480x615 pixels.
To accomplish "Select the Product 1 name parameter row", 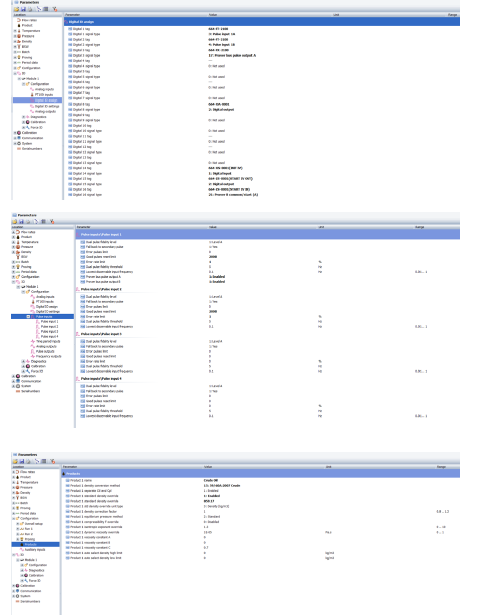I will (x=262, y=480).
